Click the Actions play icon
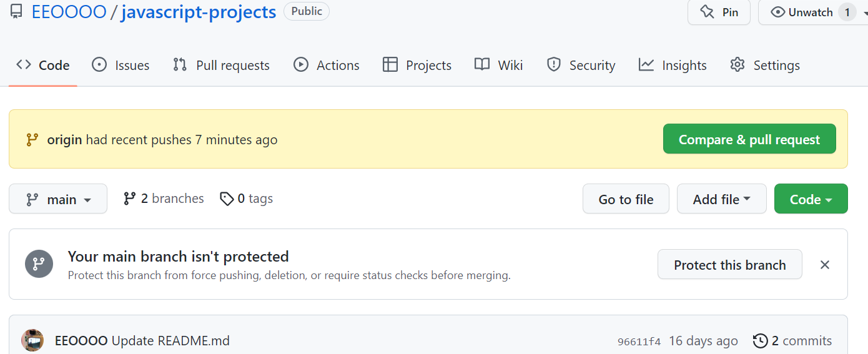The image size is (868, 354). coord(301,65)
